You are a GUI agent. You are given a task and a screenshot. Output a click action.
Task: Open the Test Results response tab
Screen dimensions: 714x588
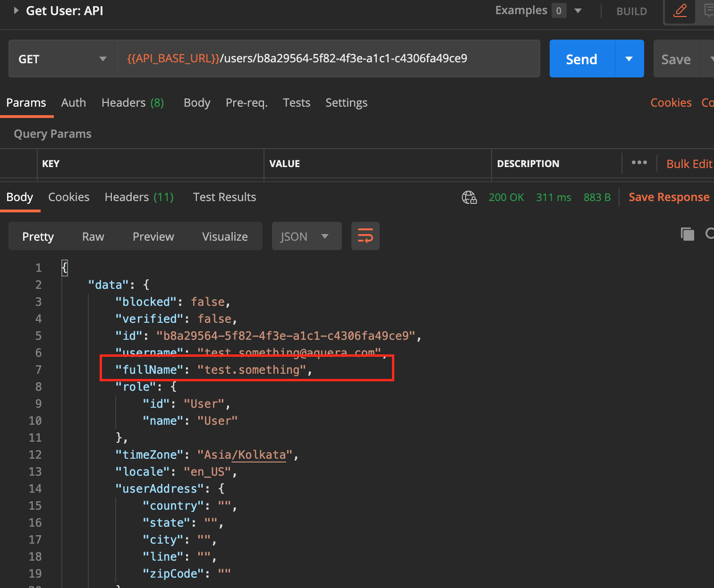224,197
